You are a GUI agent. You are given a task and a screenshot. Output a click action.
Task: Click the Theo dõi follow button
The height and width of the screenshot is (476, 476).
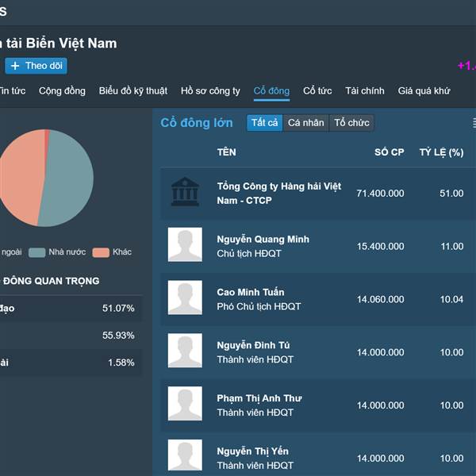tap(36, 66)
